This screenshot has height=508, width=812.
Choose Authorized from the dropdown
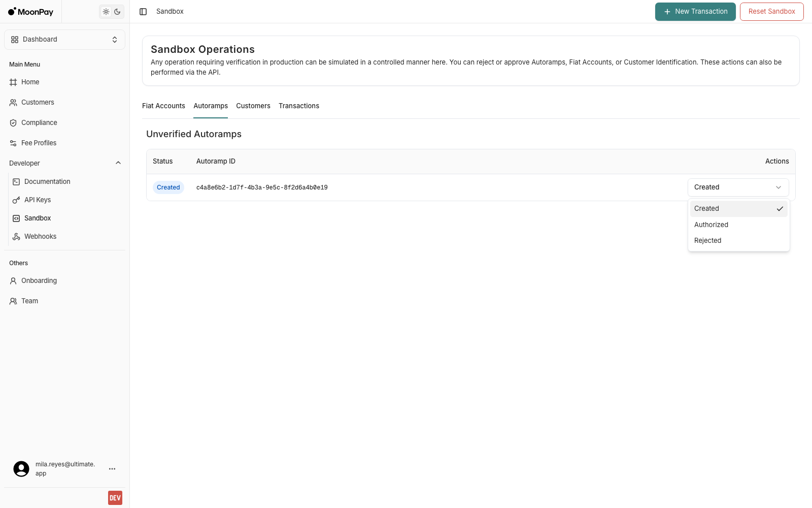coord(739,225)
